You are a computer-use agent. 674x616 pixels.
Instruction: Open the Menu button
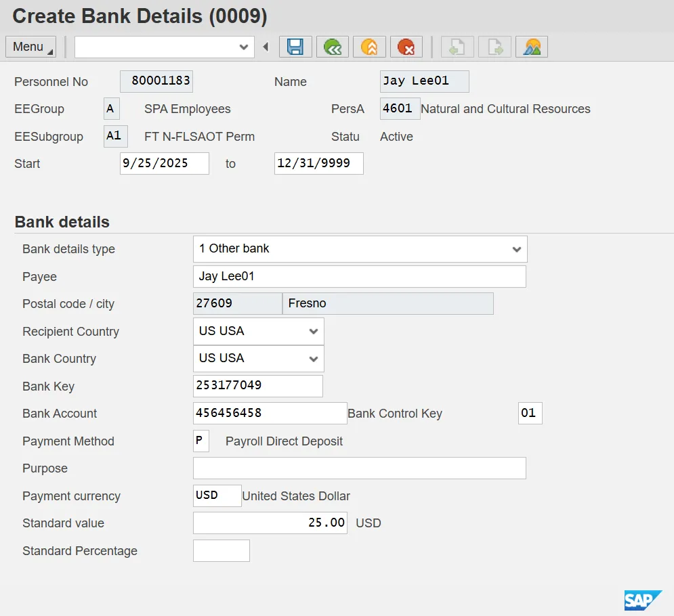pos(31,47)
